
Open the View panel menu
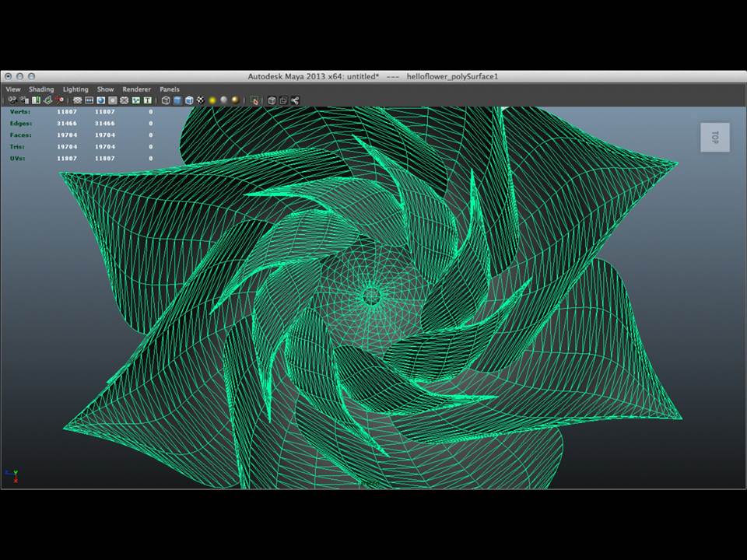coord(13,89)
